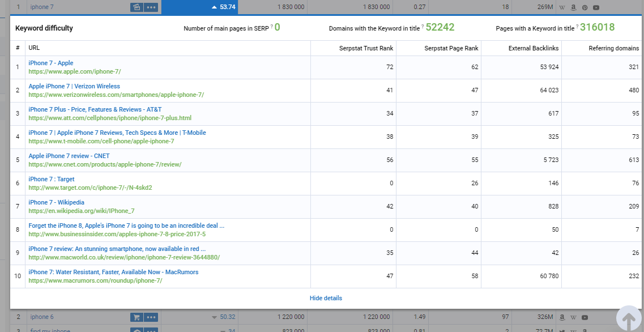Screen dimensions: 644x332
Task: Open iPhone 7 review stunning smartphone title
Action: (117, 249)
